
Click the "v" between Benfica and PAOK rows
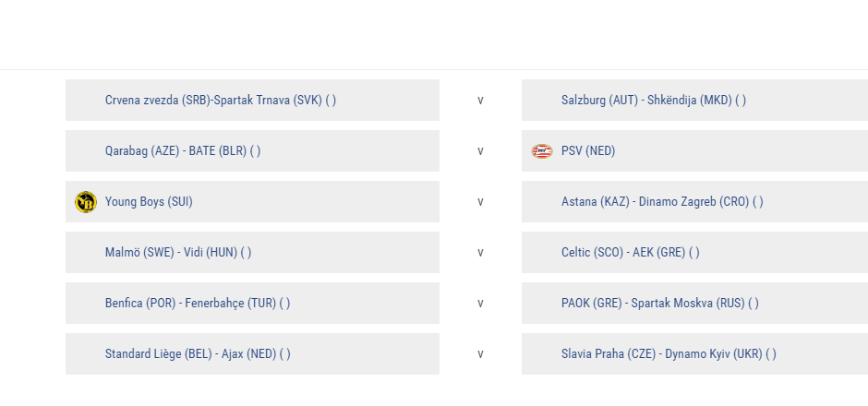480,304
